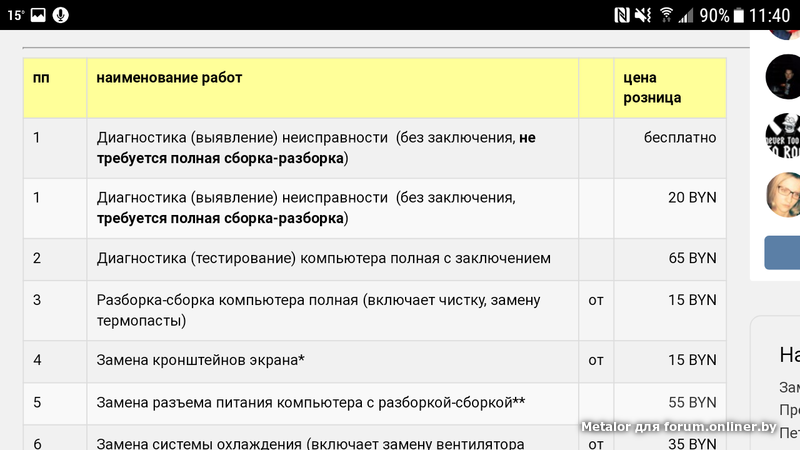Screen dimensions: 800x450
Task: Tap the NFC icon in status bar
Action: click(x=621, y=15)
